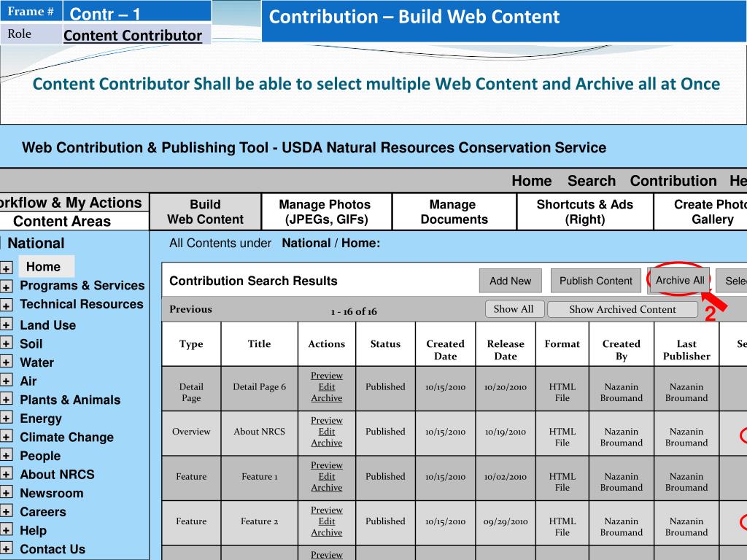Image resolution: width=747 pixels, height=560 pixels.
Task: Select Land Use content area
Action: click(47, 324)
